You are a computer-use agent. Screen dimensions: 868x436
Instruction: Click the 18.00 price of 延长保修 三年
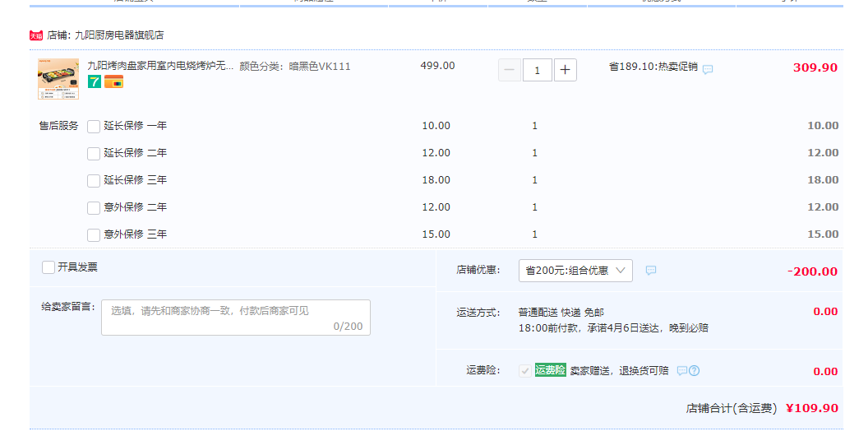pos(436,180)
